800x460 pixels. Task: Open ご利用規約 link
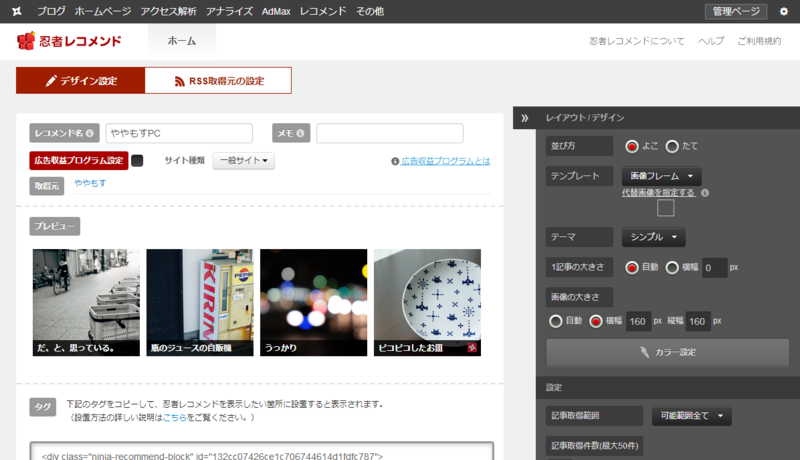point(759,41)
